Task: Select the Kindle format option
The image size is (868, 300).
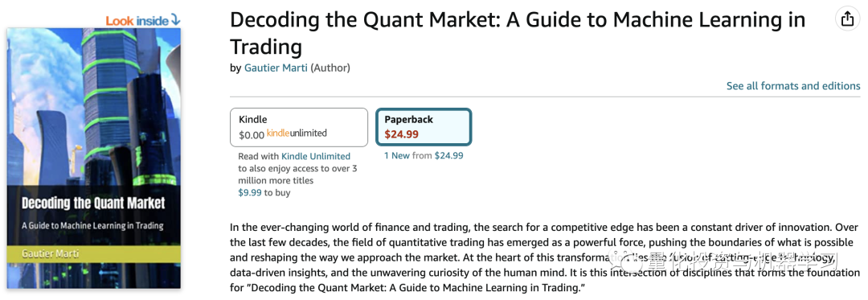Action: click(x=299, y=127)
